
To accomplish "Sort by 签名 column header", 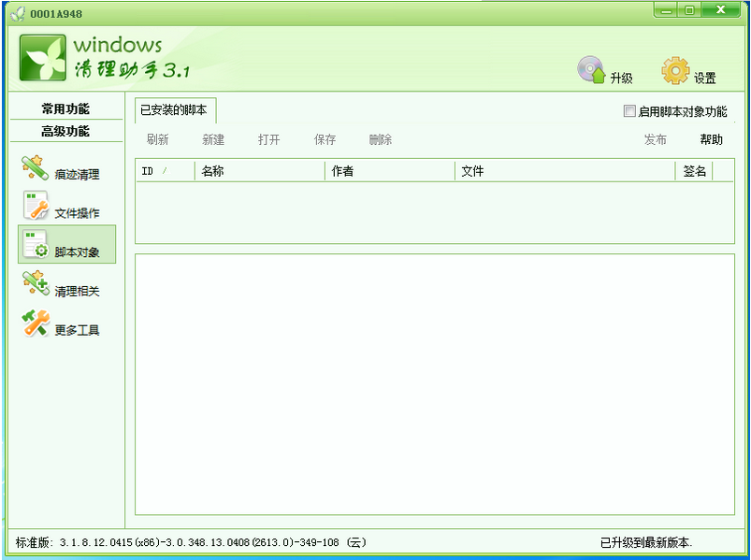I will point(695,171).
